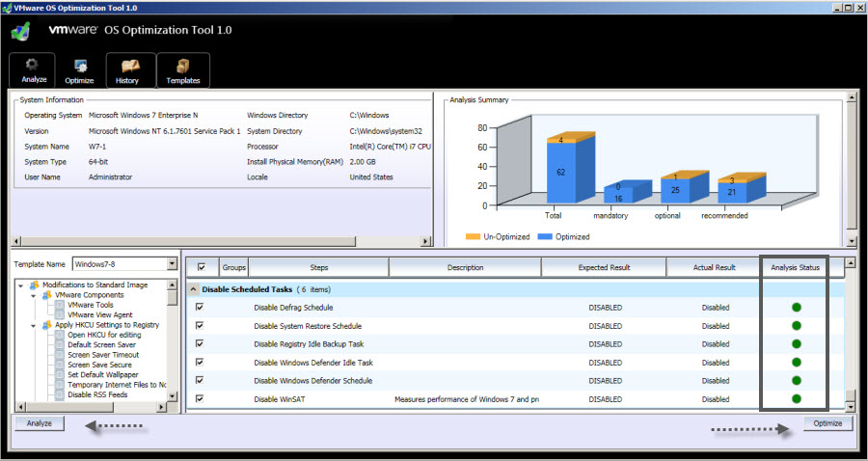Sort by the Expected Result column header
The width and height of the screenshot is (868, 461).
pyautogui.click(x=604, y=267)
